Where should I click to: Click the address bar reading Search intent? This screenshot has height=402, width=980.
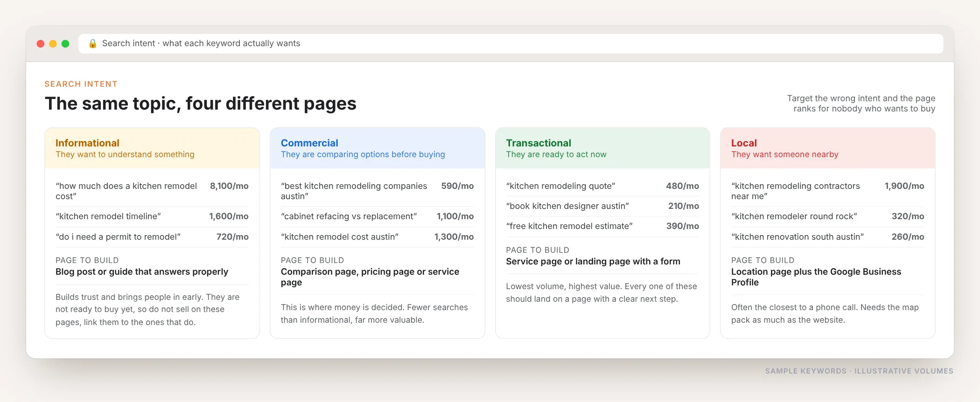[511, 43]
